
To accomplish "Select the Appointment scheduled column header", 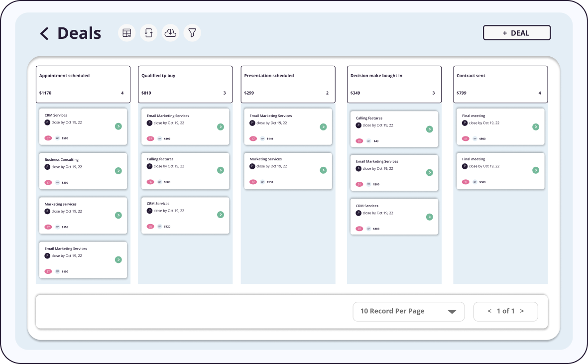I will pos(83,84).
